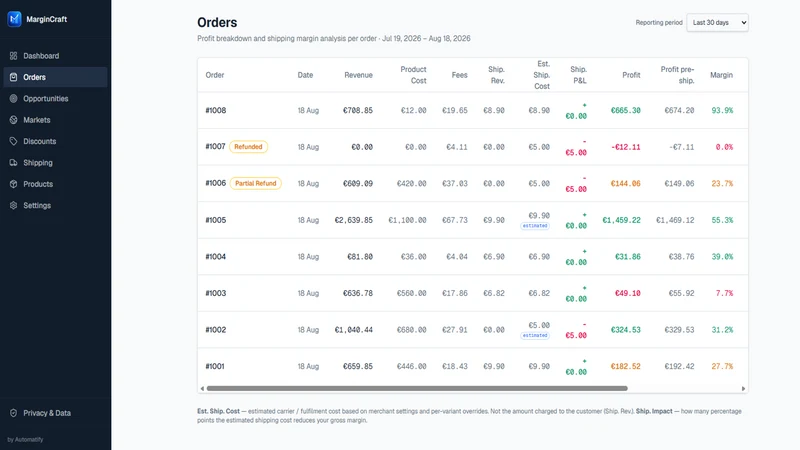This screenshot has height=450, width=800.
Task: Click the Dashboard grid icon in sidebar
Action: (x=13, y=56)
